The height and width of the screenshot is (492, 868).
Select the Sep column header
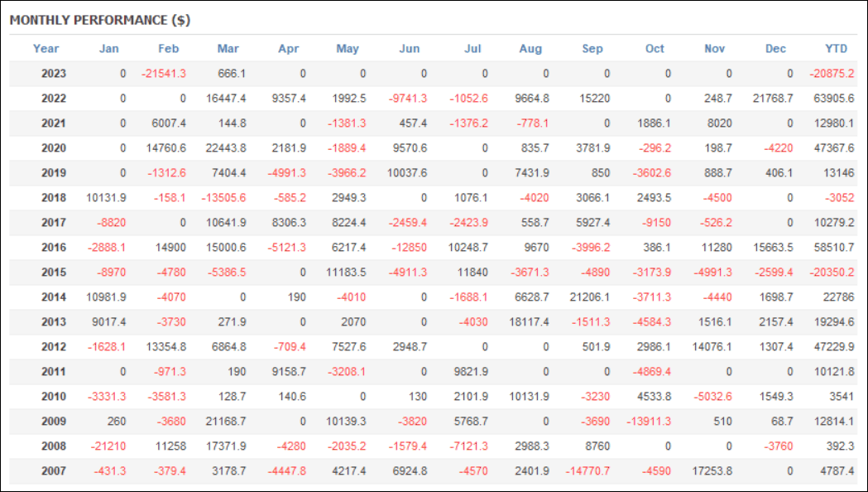[592, 49]
